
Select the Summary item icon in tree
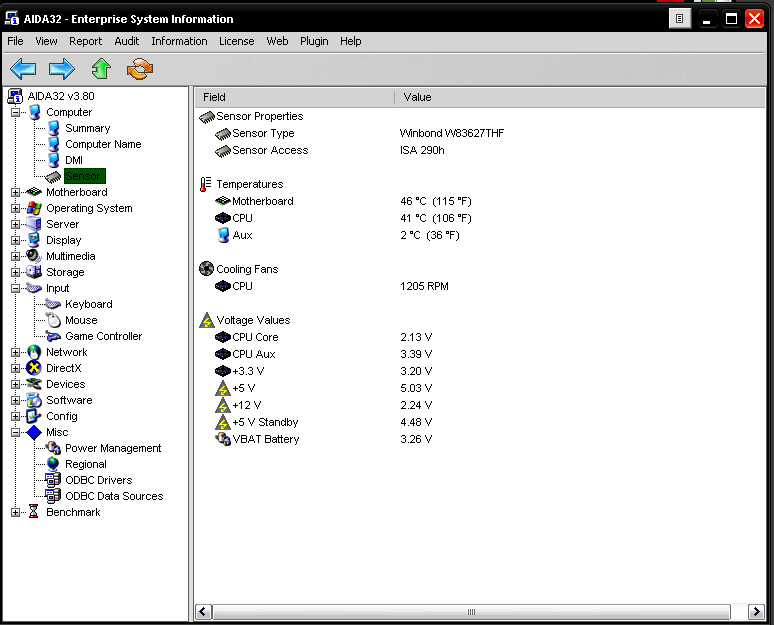(x=54, y=128)
